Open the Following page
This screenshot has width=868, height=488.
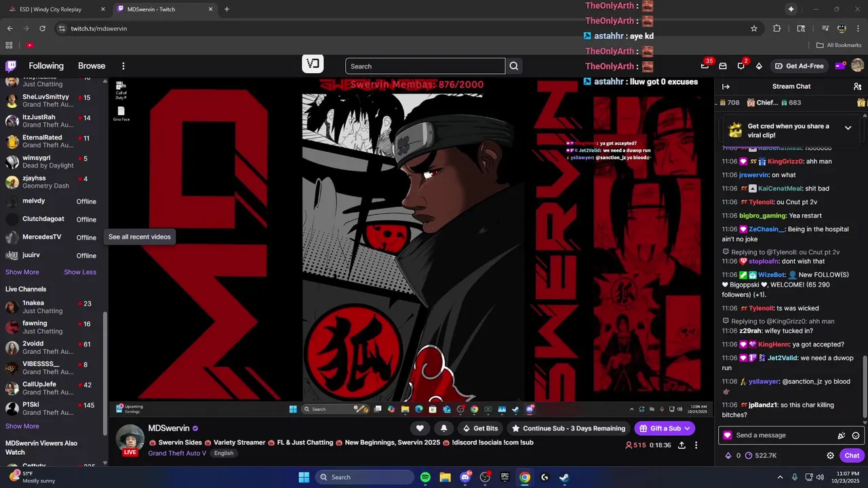(x=46, y=66)
